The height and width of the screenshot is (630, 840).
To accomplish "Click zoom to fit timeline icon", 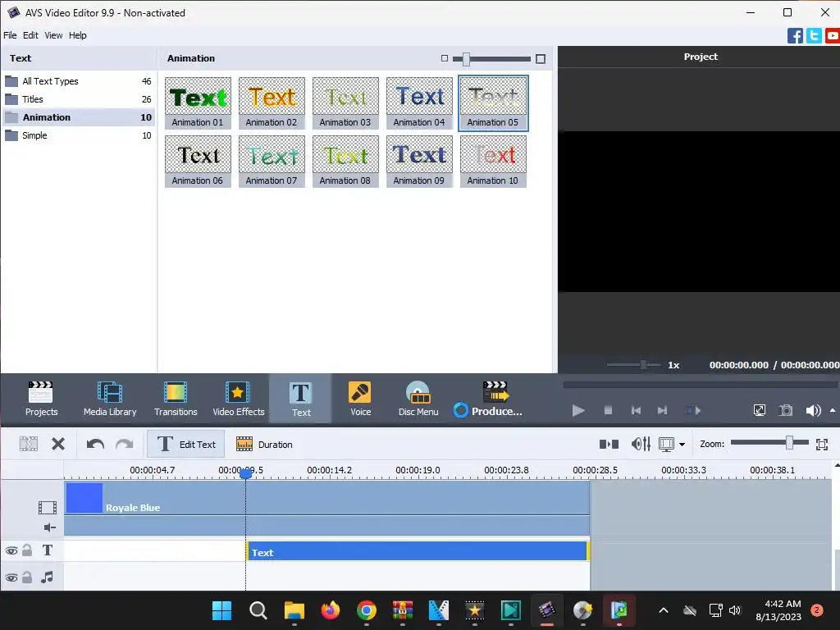I will 822,444.
